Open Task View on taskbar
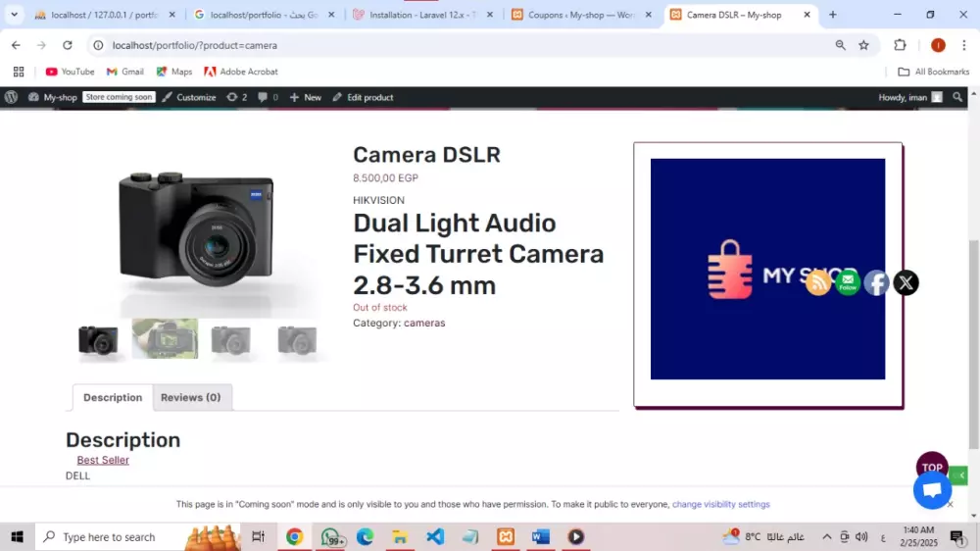The width and height of the screenshot is (980, 551). click(x=258, y=536)
